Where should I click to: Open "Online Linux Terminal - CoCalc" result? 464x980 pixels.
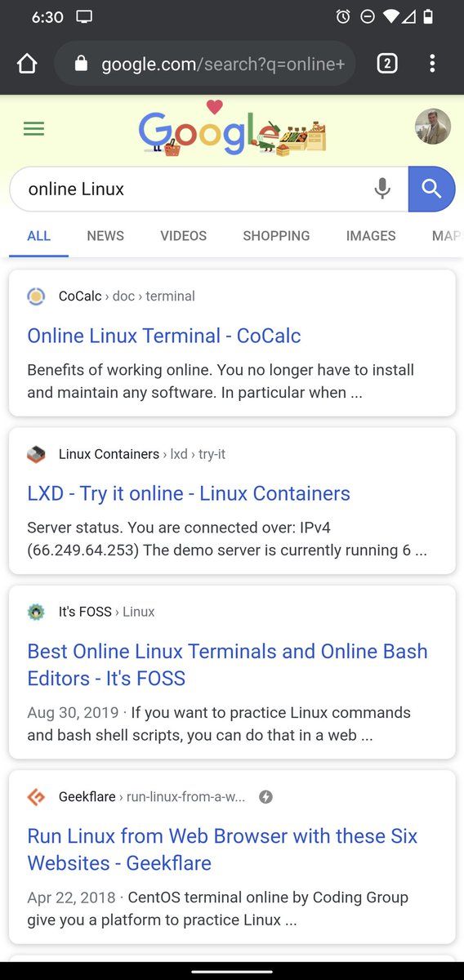pos(164,336)
